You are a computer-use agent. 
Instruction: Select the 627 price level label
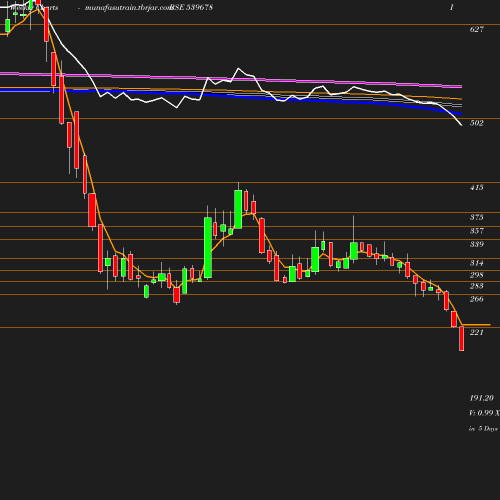coord(477,29)
